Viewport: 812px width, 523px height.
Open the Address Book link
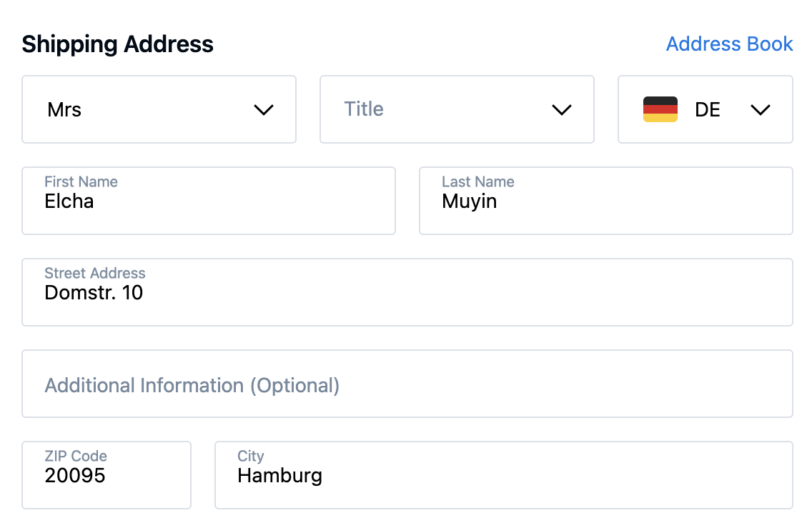[729, 44]
